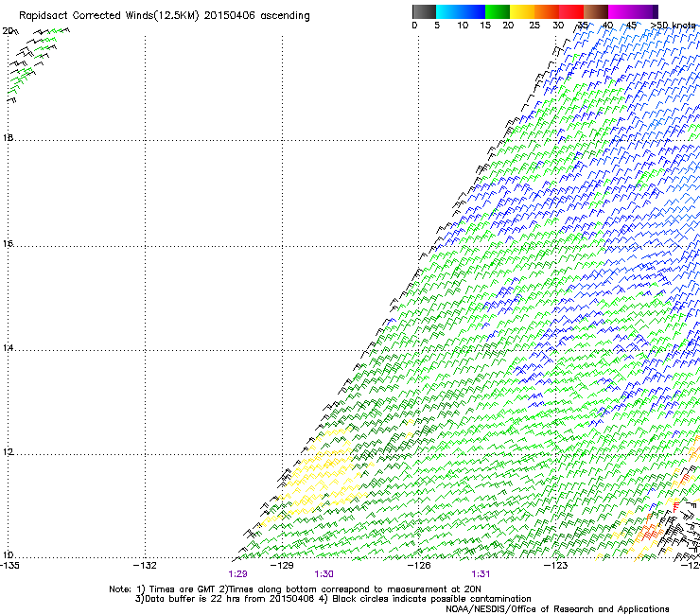Click the legend '25' tick label
Viewport: 700px width, 615px height.
coord(534,26)
